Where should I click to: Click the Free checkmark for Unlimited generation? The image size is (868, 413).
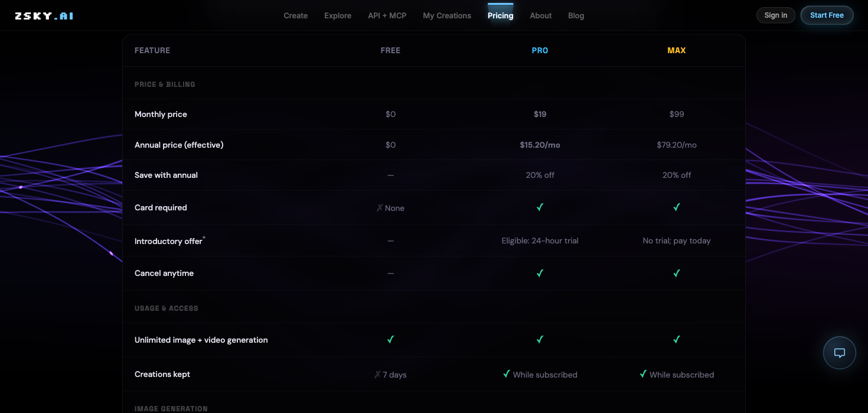(x=390, y=340)
